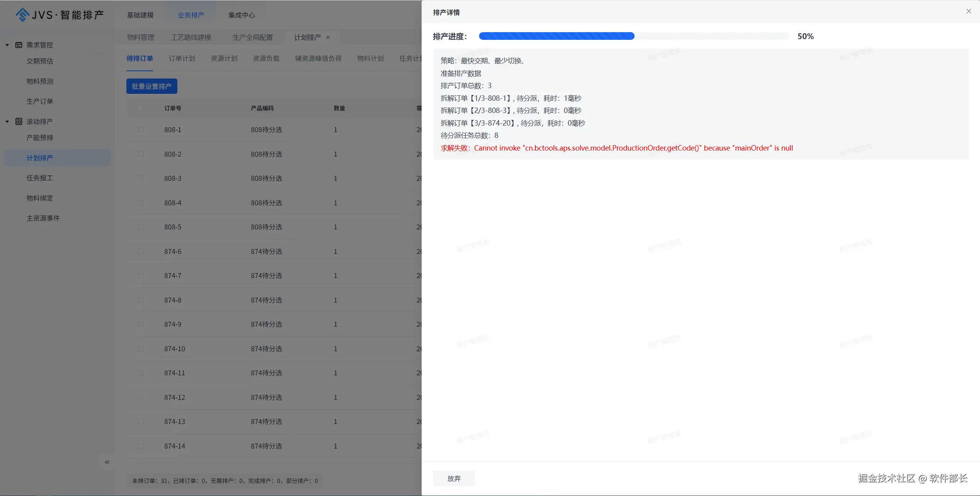Click the 放弃 button
Screen dimensions: 980x496
click(x=454, y=478)
